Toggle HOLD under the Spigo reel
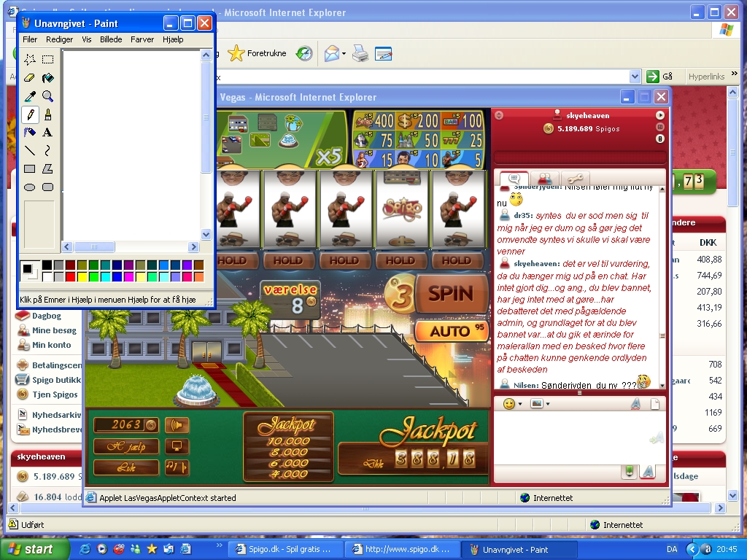Screen dimensions: 747x560 pyautogui.click(x=400, y=260)
